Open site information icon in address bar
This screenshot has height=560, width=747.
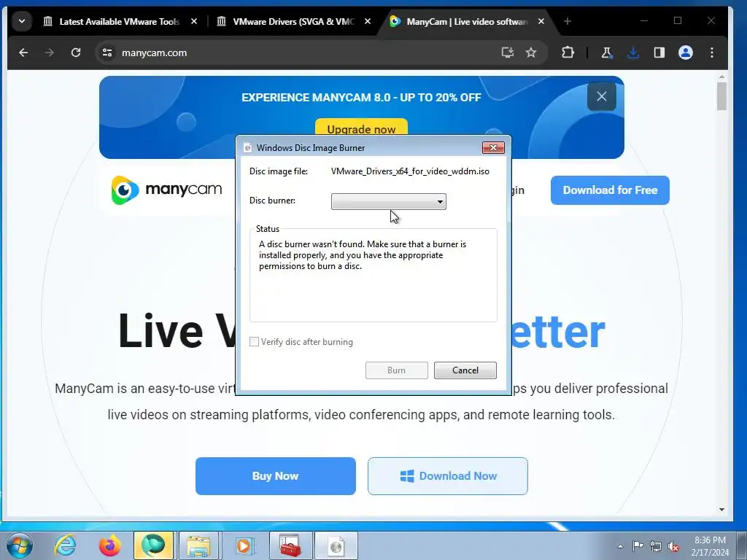(x=107, y=52)
